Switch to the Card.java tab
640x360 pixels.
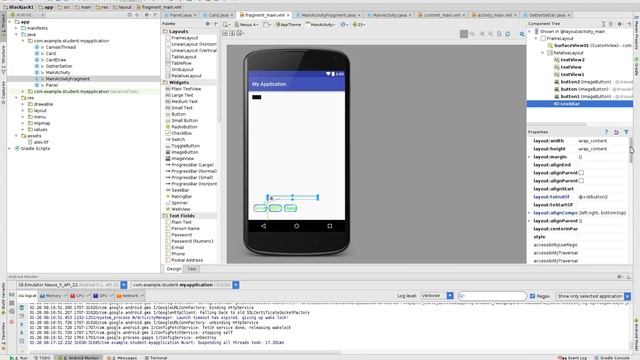(218, 15)
